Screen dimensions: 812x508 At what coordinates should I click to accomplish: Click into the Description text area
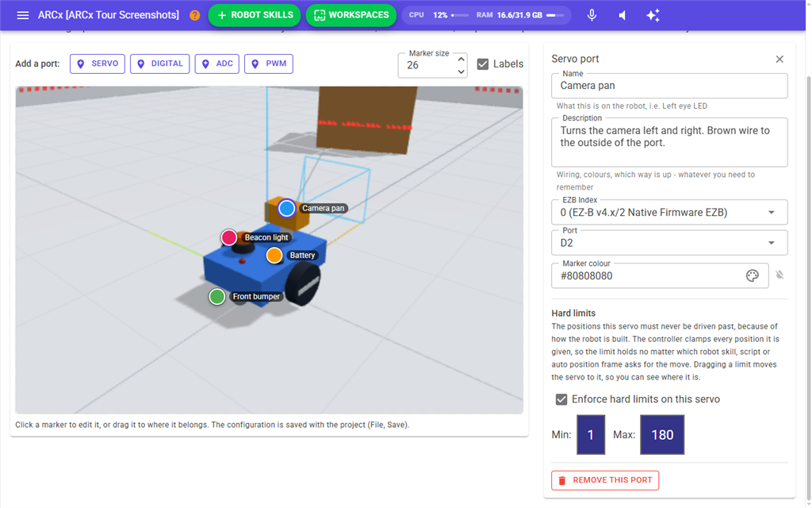coord(669,142)
